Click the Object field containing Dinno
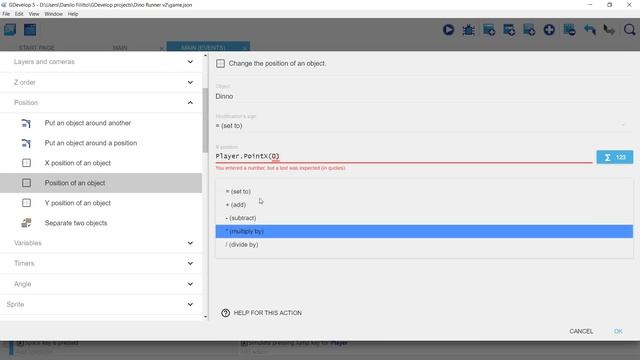Screen dimensions: 640x360 point(424,96)
